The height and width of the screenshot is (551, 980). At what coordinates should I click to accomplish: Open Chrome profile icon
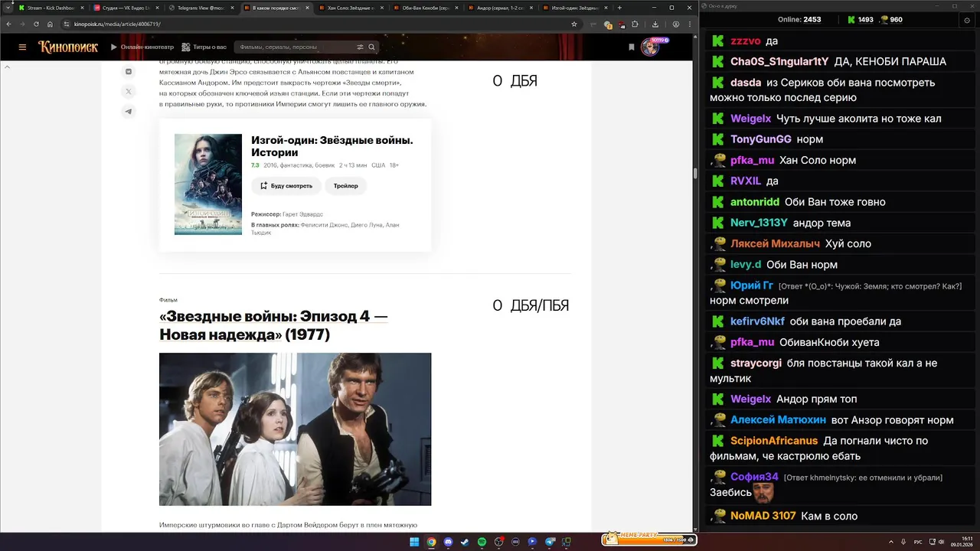[675, 24]
